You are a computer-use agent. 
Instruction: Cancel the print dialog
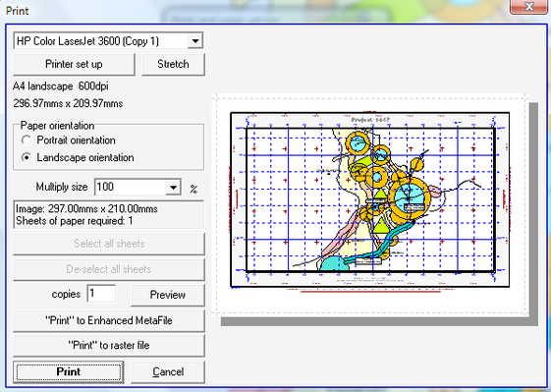(x=168, y=372)
